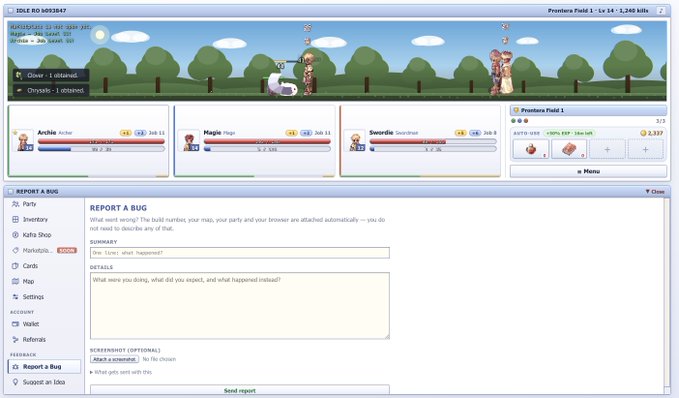Click Archie's red HP bar
Image resolution: width=679 pixels, height=398 pixels.
coord(101,141)
